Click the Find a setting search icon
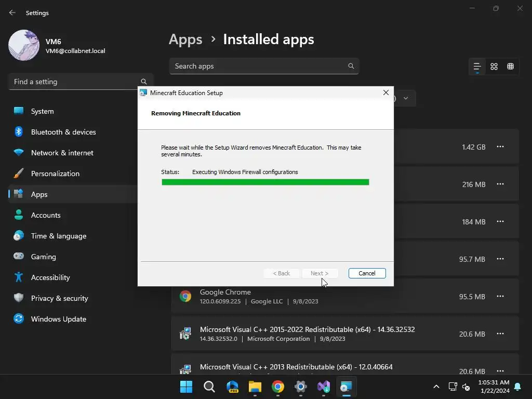This screenshot has height=399, width=532. click(x=143, y=82)
